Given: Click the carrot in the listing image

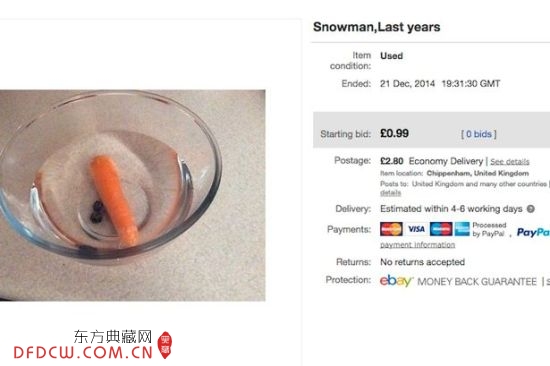Looking at the screenshot, I should pos(114,200).
